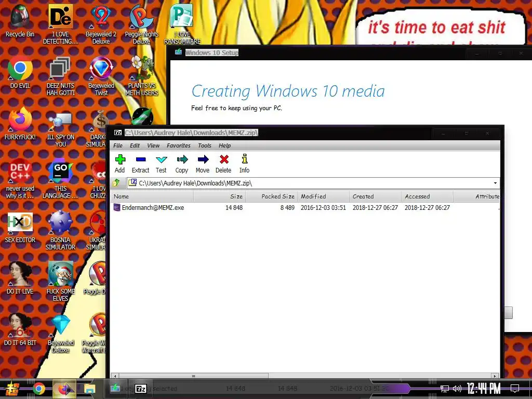Click the packed size value 8 489
This screenshot has height=399, width=532.
click(x=287, y=208)
